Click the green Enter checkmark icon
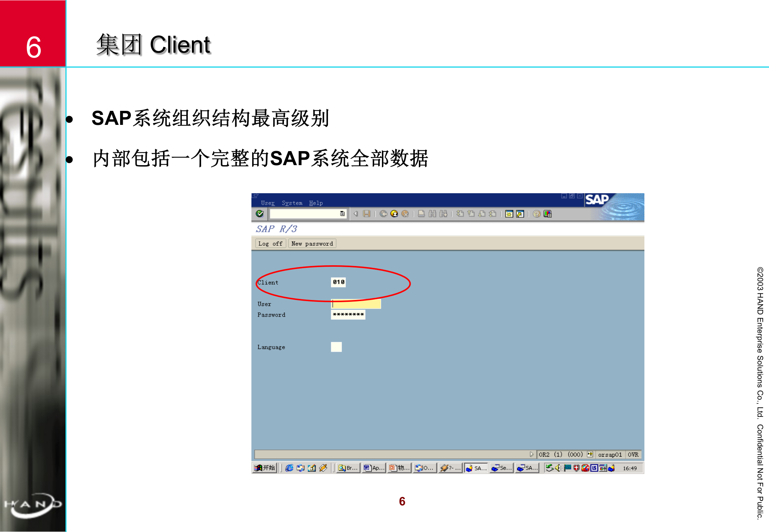The height and width of the screenshot is (532, 769). point(260,214)
